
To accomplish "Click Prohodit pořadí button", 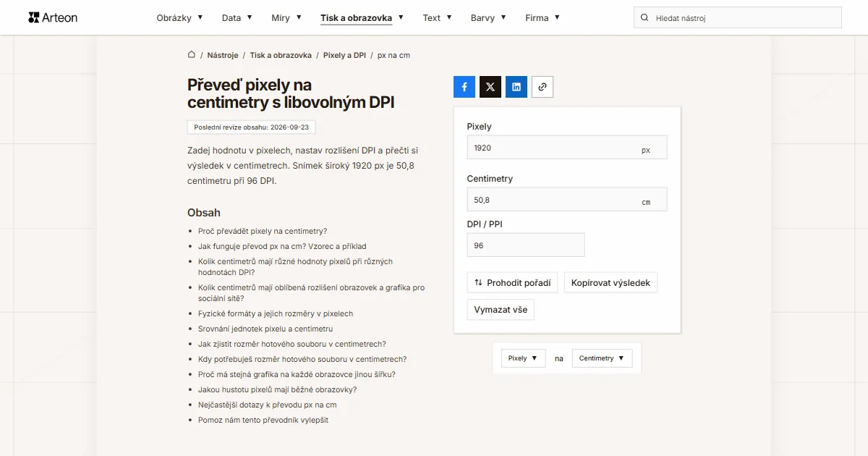I will (513, 283).
